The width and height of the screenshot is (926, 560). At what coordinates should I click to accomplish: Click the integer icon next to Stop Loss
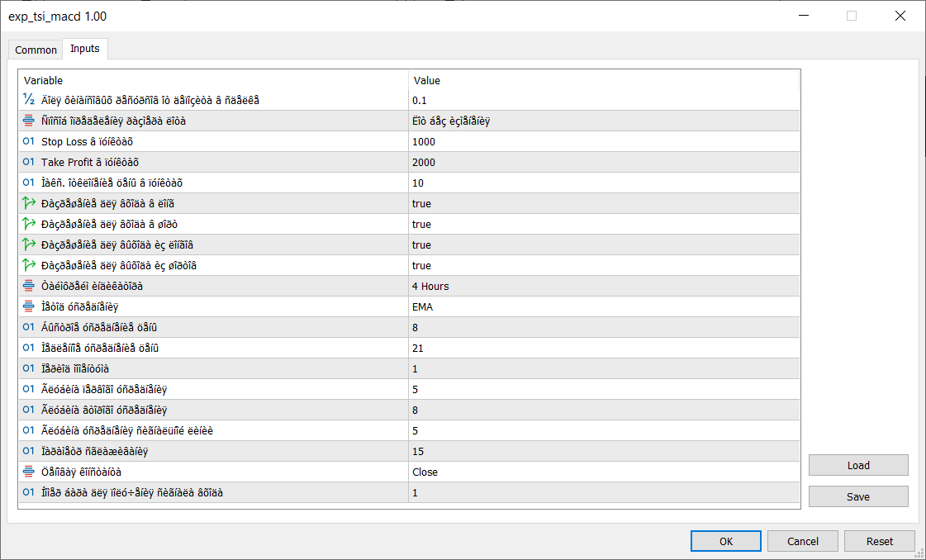coord(29,141)
